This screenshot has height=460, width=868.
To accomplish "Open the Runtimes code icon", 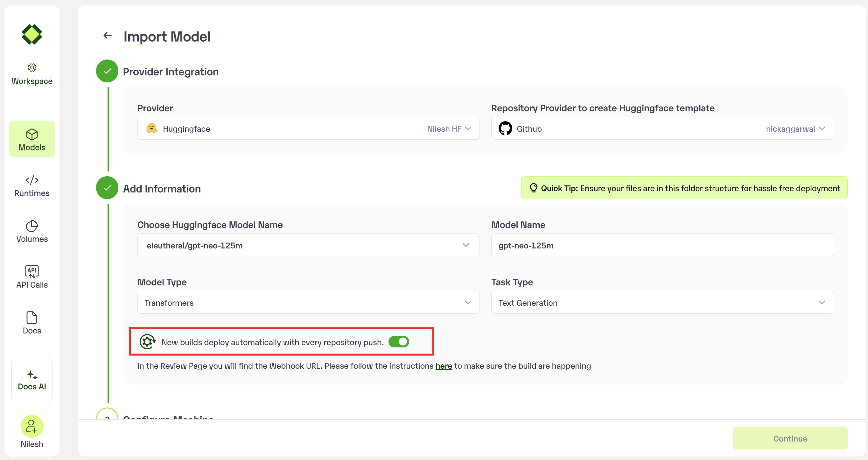I will [x=32, y=180].
